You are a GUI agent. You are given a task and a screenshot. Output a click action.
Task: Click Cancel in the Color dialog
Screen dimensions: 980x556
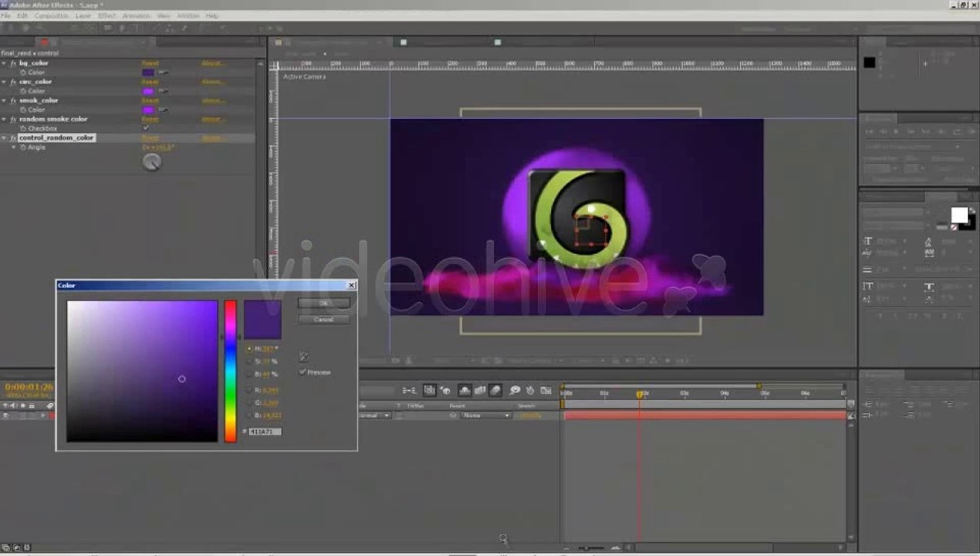tap(323, 319)
